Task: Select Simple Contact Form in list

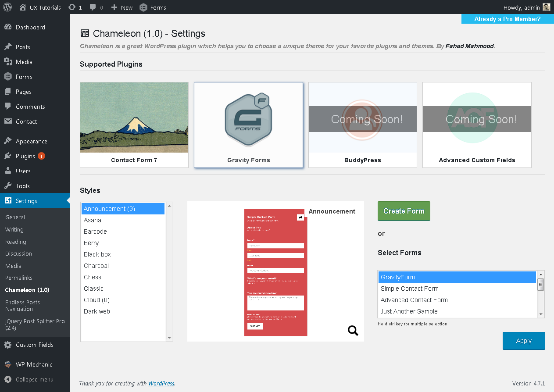Action: click(457, 289)
